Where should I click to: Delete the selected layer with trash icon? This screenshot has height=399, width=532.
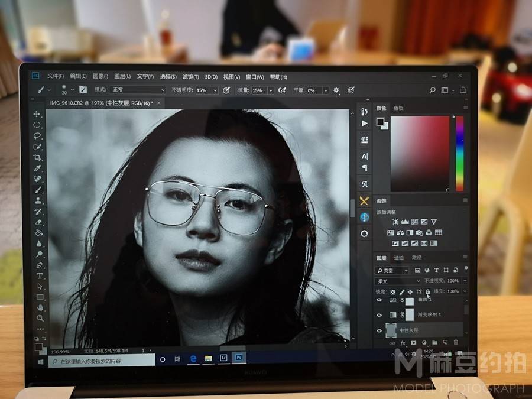(456, 343)
